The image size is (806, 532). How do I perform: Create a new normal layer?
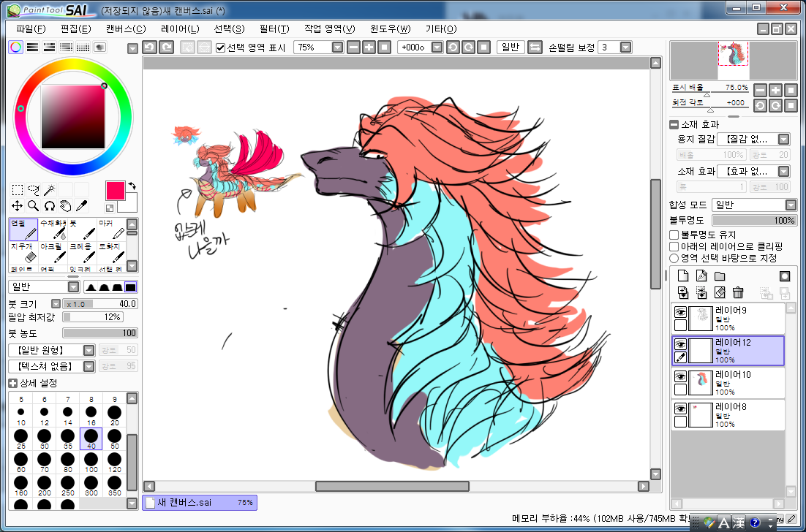point(682,275)
